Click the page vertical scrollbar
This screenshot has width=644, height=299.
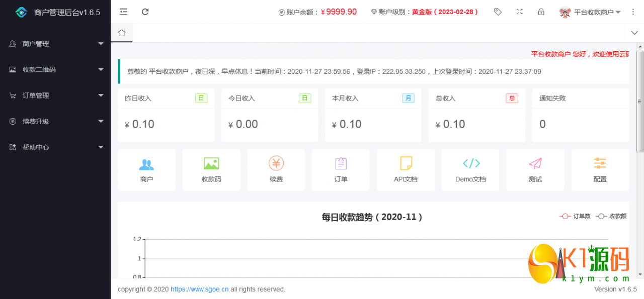click(x=640, y=101)
